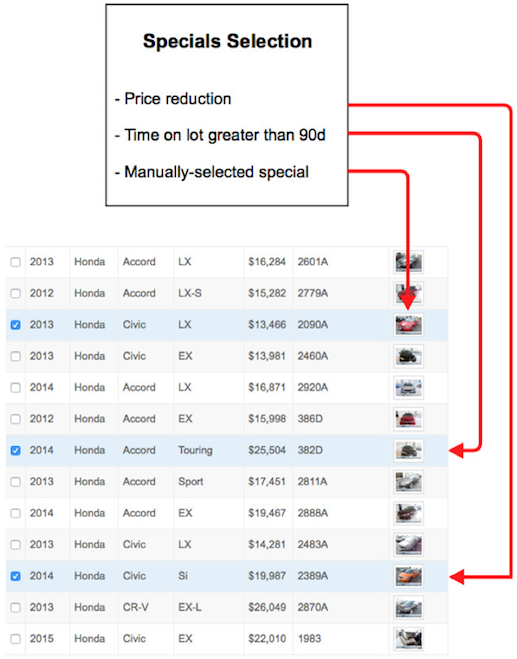Viewport: 517px width, 659px height.
Task: Open the CR-V EX-L 2870A thumbnail
Action: [408, 608]
